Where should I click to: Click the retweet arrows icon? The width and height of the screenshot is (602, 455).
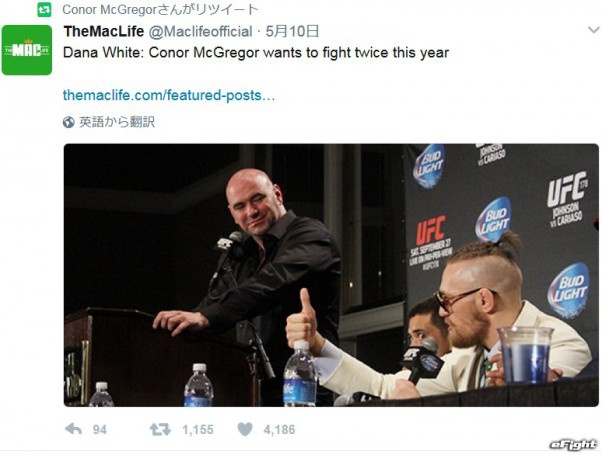coord(160,429)
